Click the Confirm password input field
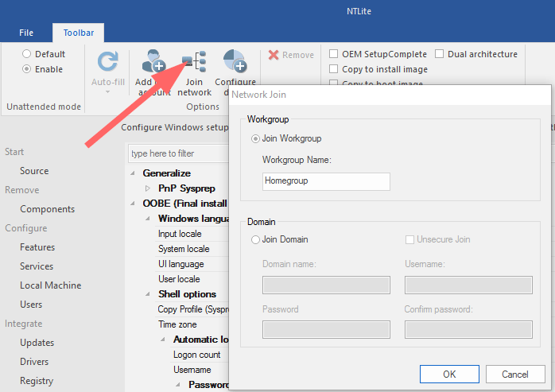Screen dimensions: 555x392 pos(468,330)
